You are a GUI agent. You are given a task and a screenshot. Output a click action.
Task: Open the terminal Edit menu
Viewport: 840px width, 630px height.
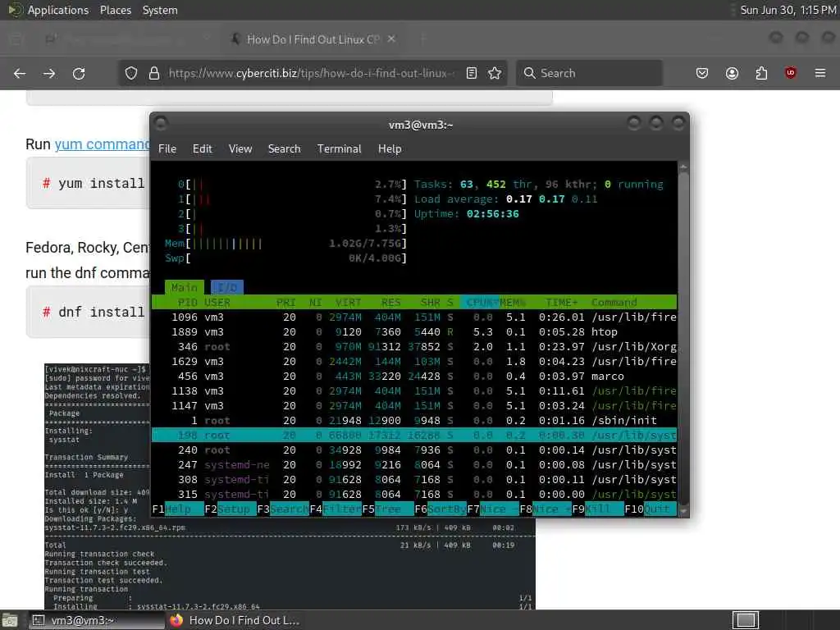(x=202, y=149)
